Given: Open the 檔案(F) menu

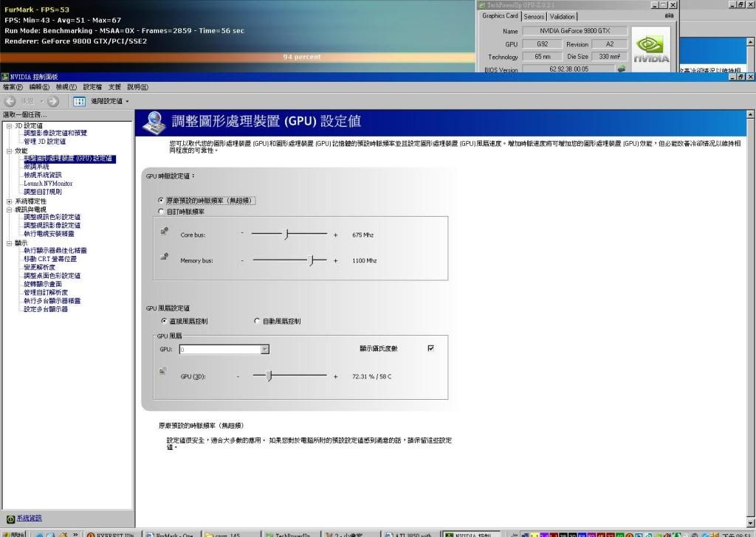Looking at the screenshot, I should click(x=13, y=87).
